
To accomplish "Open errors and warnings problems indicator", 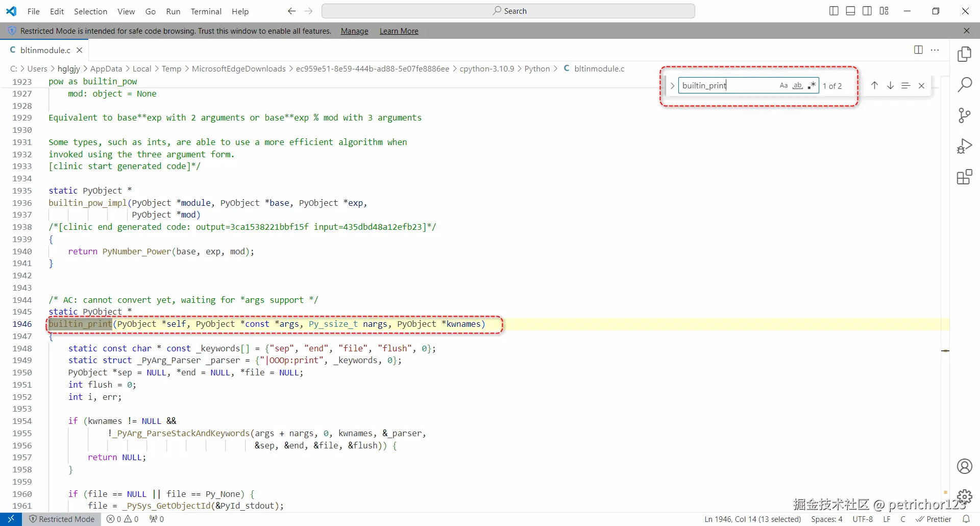I will pos(122,519).
